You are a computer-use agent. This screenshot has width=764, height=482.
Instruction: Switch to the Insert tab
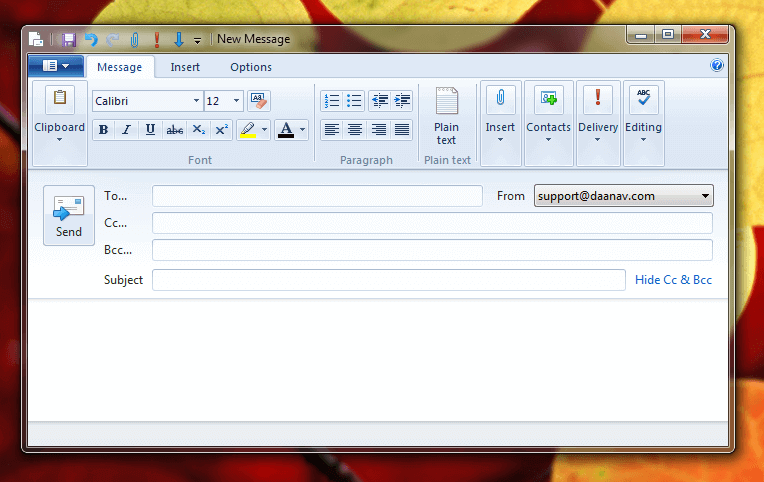point(185,67)
